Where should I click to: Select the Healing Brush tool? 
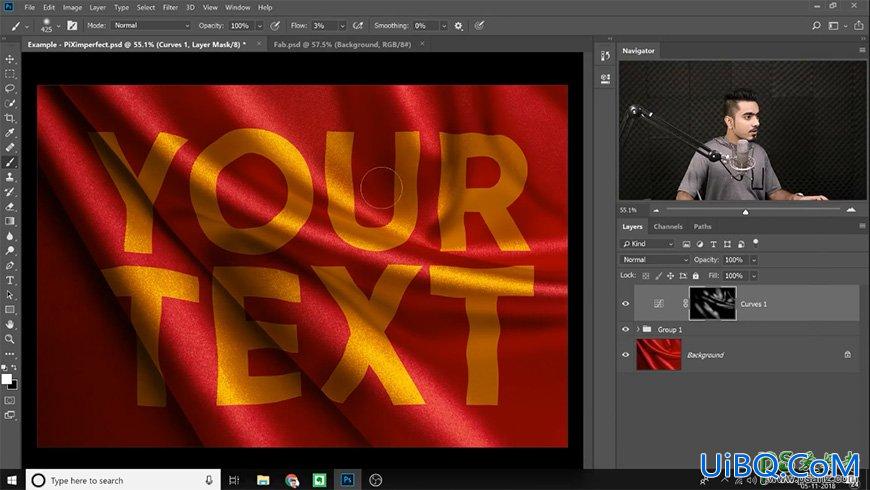[10, 148]
